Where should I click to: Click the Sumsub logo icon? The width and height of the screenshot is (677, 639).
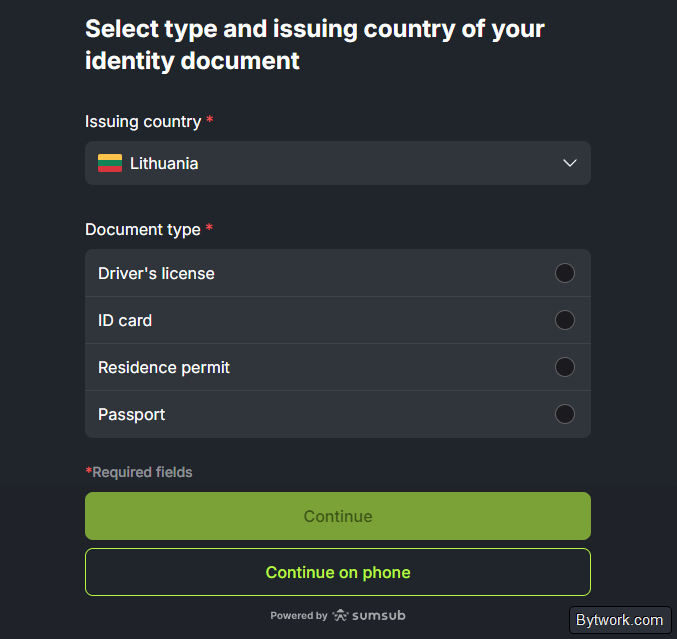(341, 615)
